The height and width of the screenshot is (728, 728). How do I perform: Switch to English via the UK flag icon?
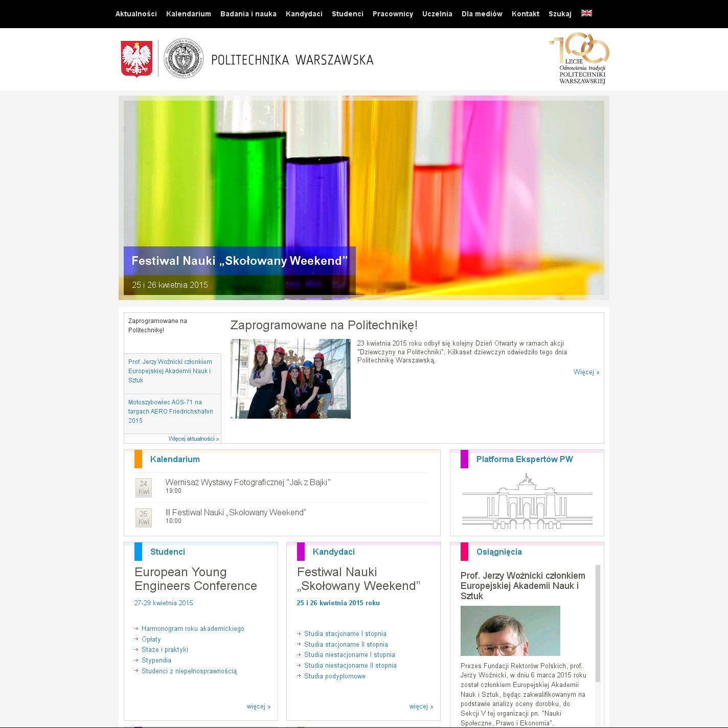coord(586,13)
